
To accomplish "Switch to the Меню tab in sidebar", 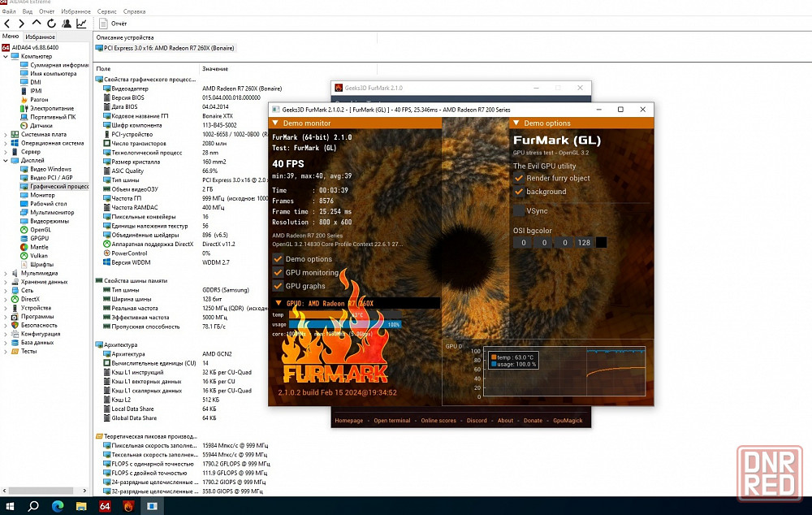I will pyautogui.click(x=11, y=37).
